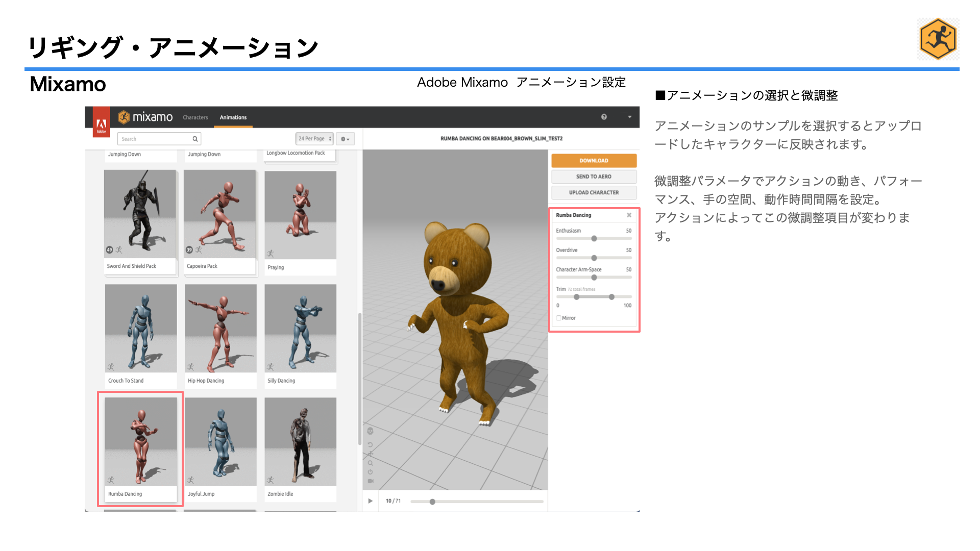Select the Praying animation thumbnail

pyautogui.click(x=300, y=215)
